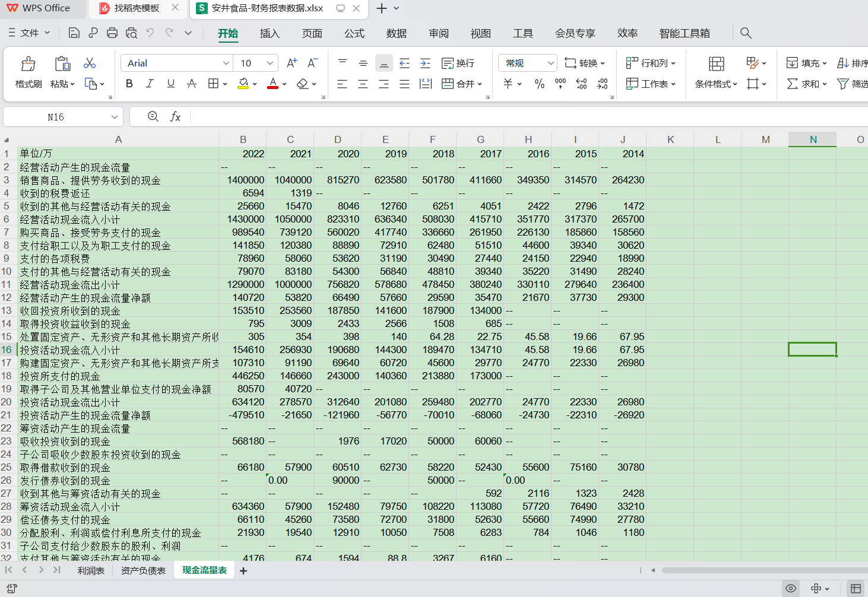
Task: Click the insert function fx icon
Action: pos(175,117)
